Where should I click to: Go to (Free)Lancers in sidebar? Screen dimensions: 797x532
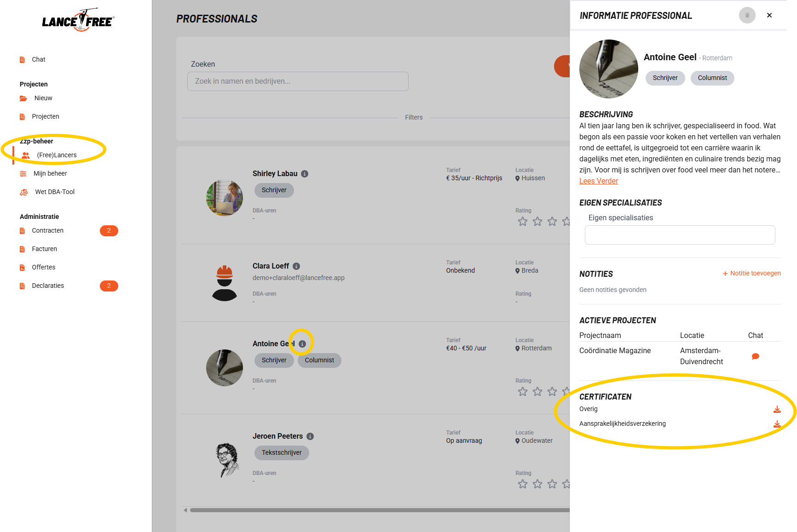click(x=57, y=155)
